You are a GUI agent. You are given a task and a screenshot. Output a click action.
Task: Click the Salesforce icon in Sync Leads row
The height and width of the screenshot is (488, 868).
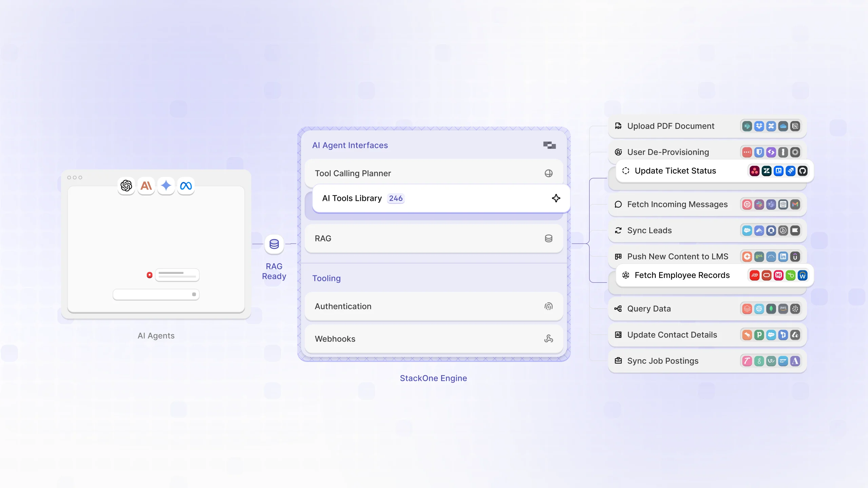pos(748,230)
